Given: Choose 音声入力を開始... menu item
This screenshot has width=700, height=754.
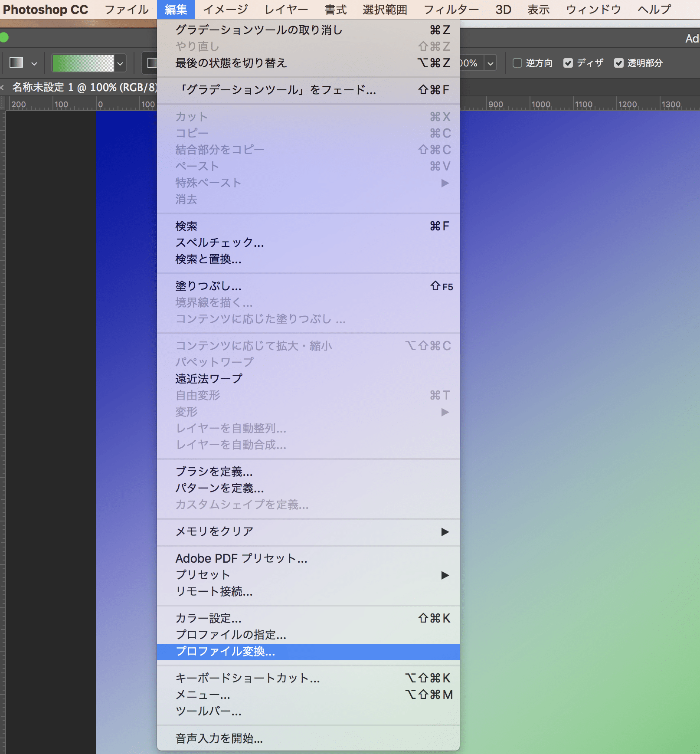Looking at the screenshot, I should pyautogui.click(x=308, y=738).
